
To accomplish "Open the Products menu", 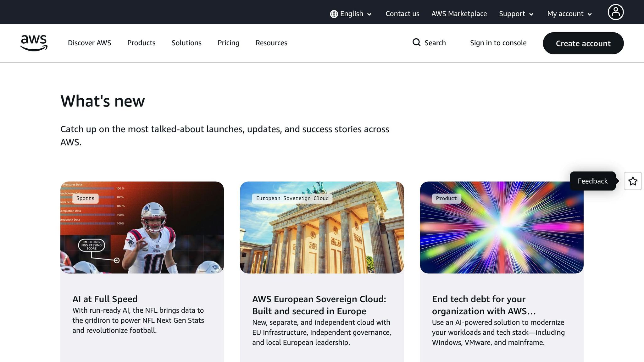I will [141, 43].
